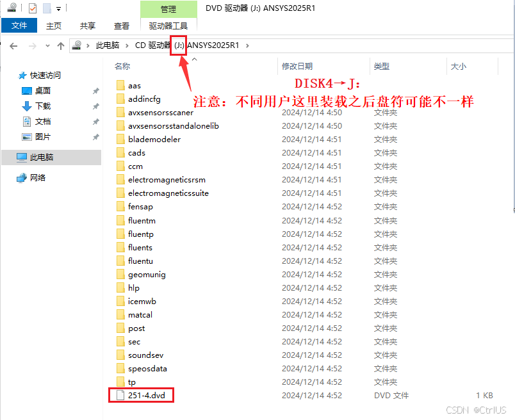Switch to the 共享 ribbon tab
This screenshot has width=515, height=420.
pyautogui.click(x=87, y=26)
